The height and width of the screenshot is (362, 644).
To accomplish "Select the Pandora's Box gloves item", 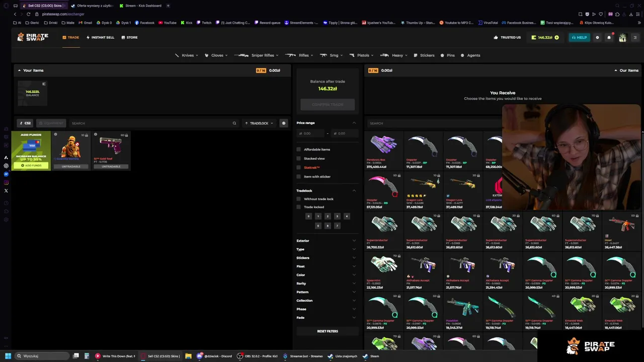I will click(x=384, y=150).
